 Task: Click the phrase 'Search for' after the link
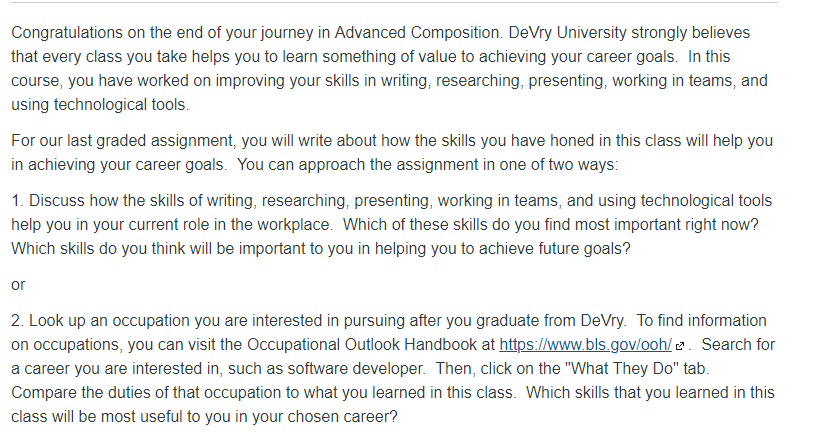pos(738,344)
